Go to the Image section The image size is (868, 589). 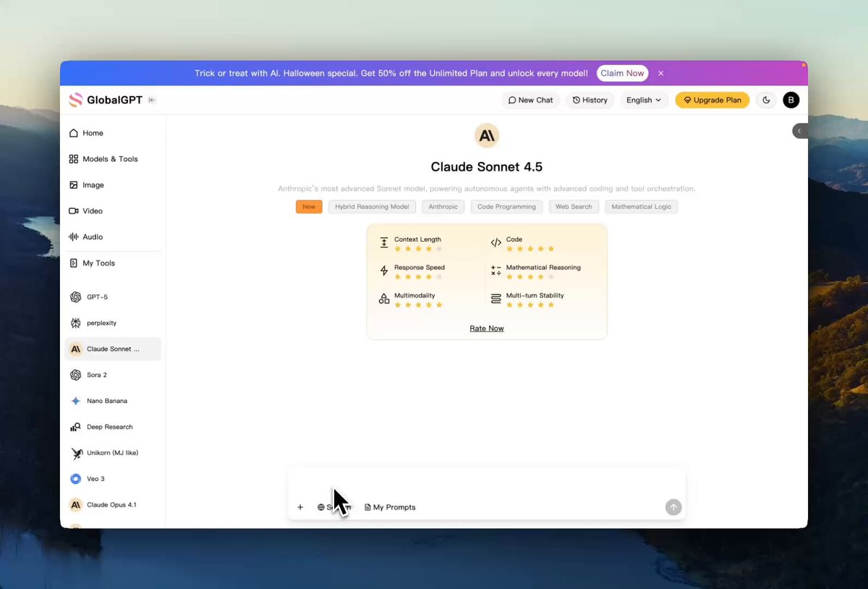click(x=113, y=185)
